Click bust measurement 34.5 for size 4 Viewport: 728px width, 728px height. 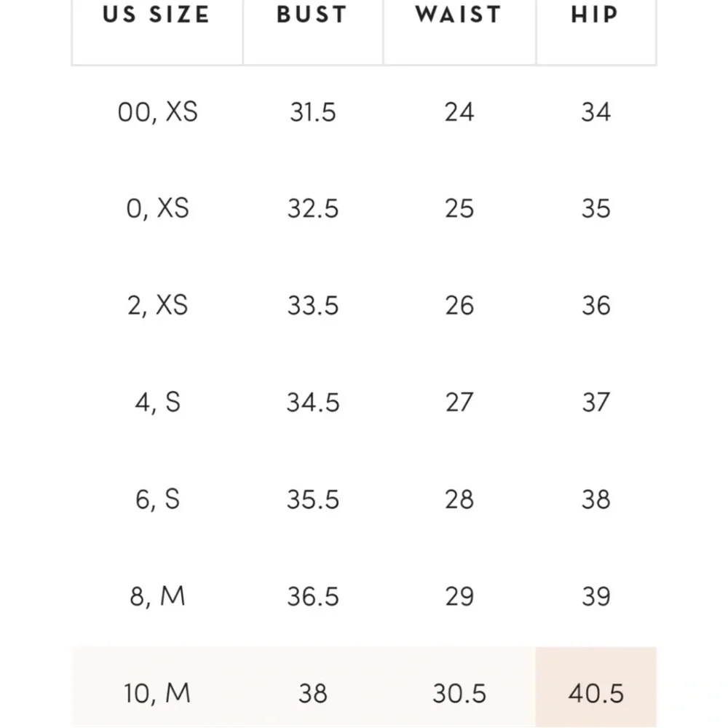click(312, 403)
